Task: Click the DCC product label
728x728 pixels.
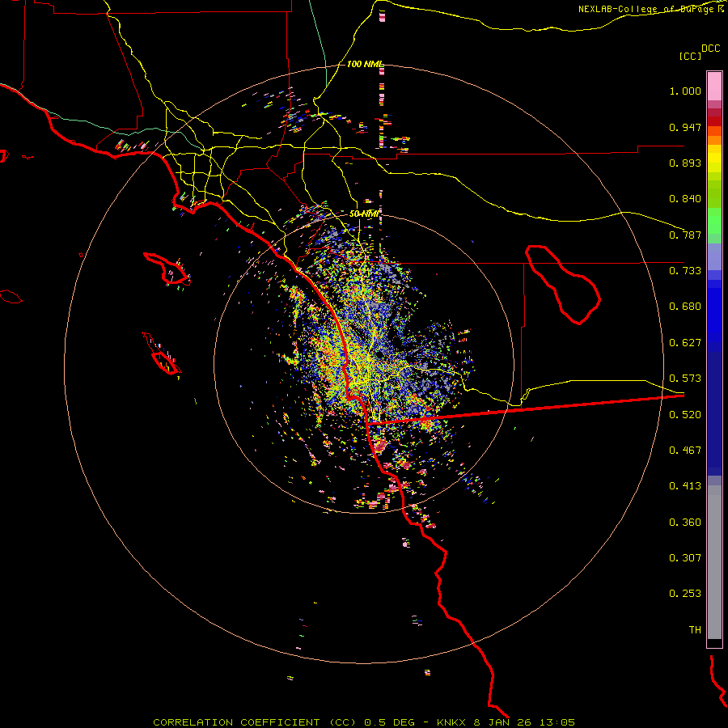Action: coord(710,49)
